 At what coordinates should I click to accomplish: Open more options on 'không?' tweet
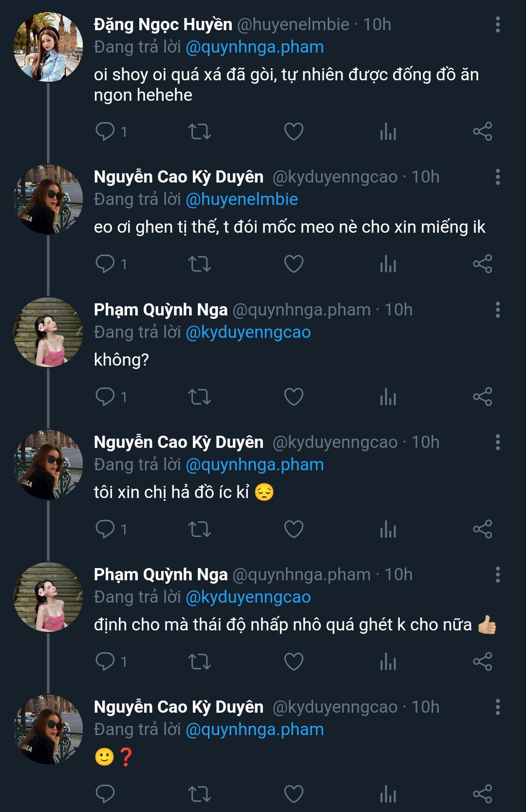coord(497,310)
